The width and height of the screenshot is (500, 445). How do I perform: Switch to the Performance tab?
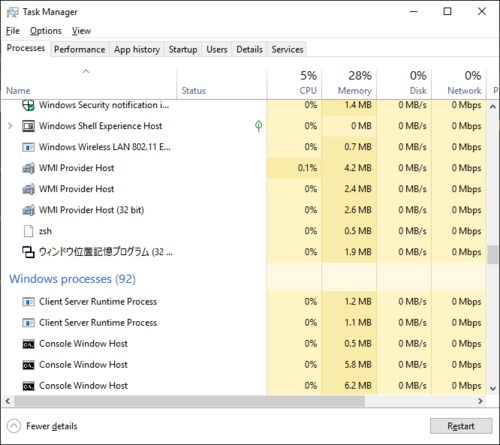(80, 49)
